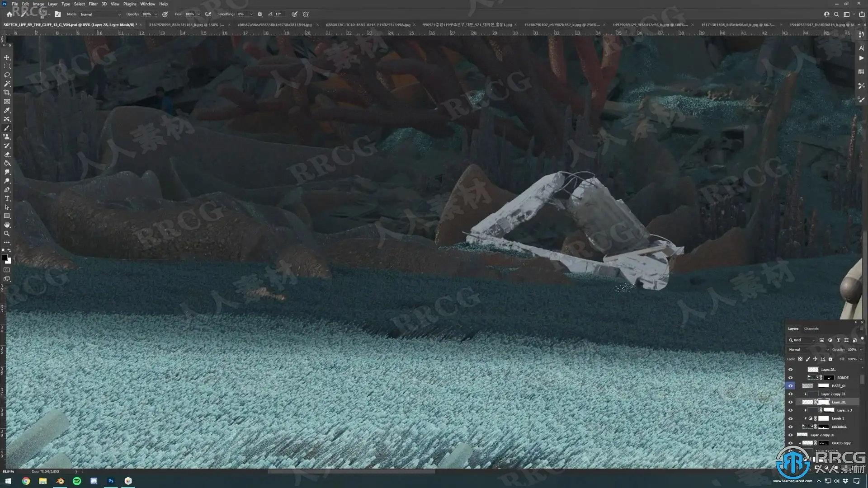
Task: Expand the Smoothing slider arrow
Action: [x=251, y=14]
